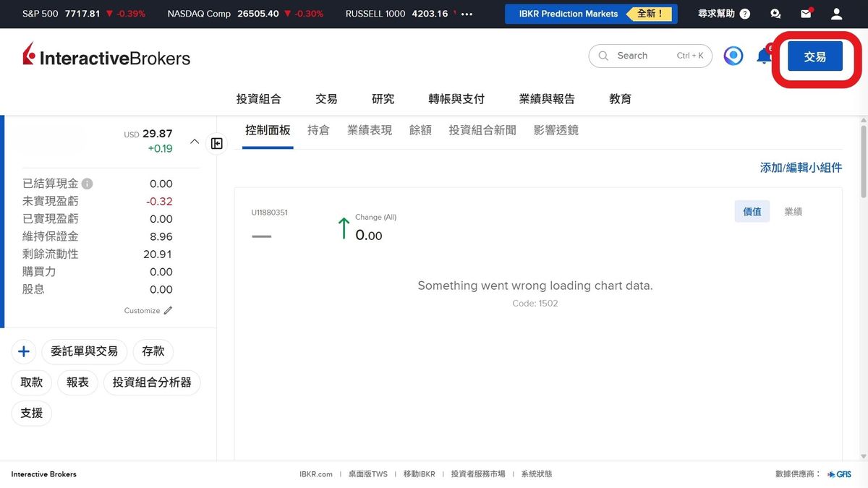
Task: Select the 價值 chart toggle
Action: pos(752,212)
